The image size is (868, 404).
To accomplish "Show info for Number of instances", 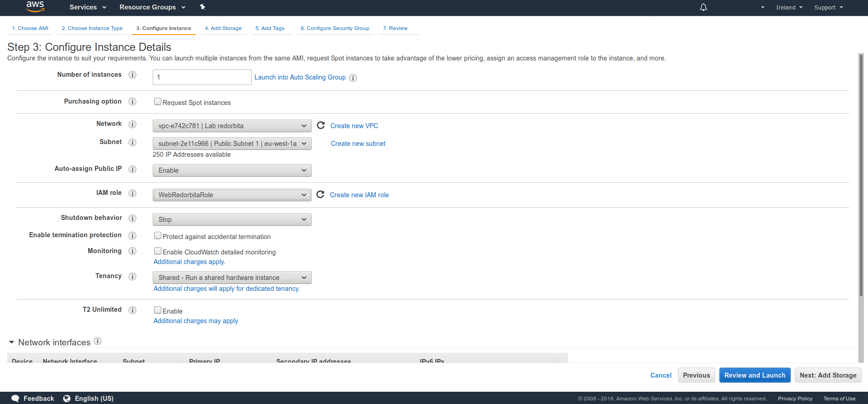I will (133, 75).
